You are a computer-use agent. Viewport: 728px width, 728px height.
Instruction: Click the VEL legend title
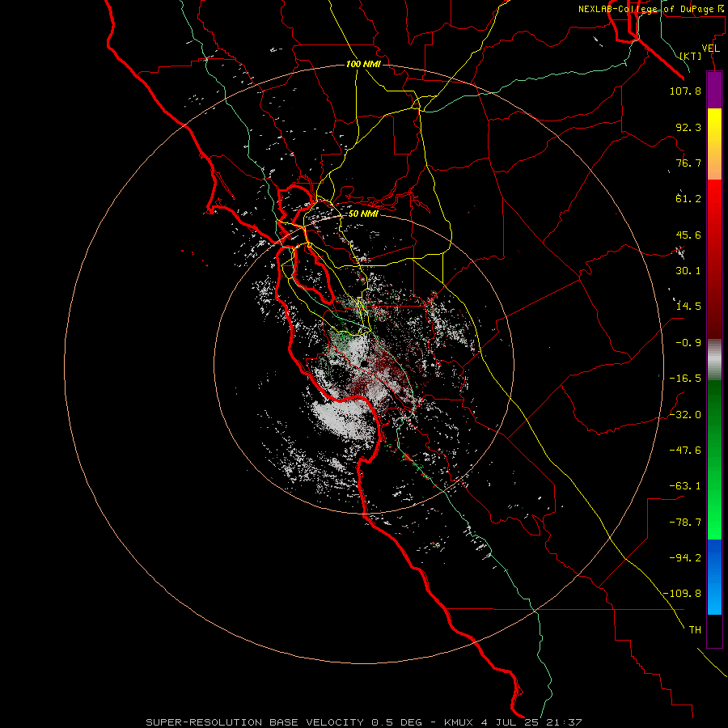pos(710,49)
